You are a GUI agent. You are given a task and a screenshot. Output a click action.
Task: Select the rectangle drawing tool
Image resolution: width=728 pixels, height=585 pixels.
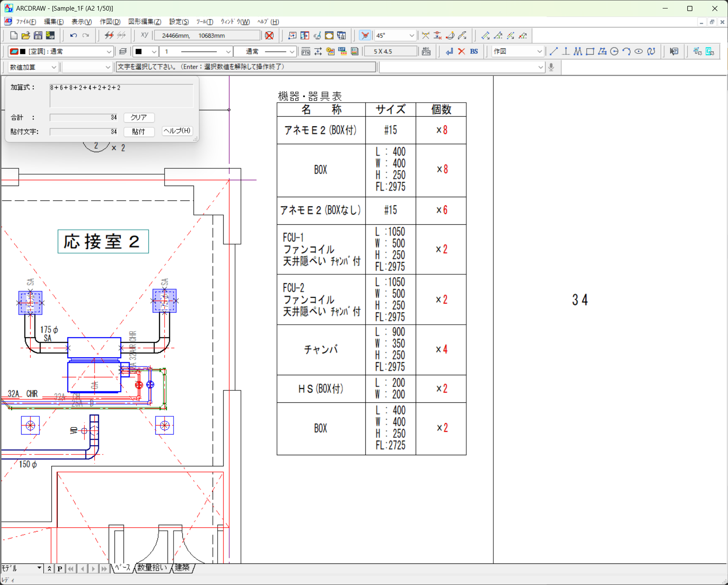point(590,51)
